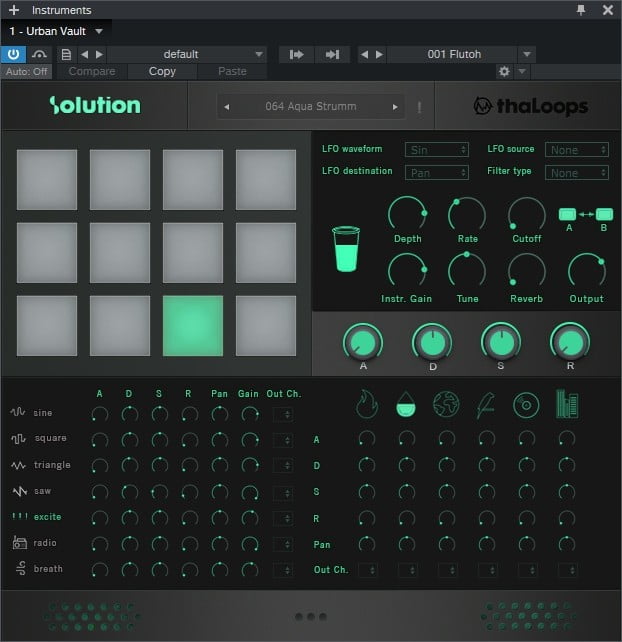Image resolution: width=622 pixels, height=642 pixels.
Task: Select previous patch before 064 Aqua Strumm
Action: pyautogui.click(x=227, y=107)
